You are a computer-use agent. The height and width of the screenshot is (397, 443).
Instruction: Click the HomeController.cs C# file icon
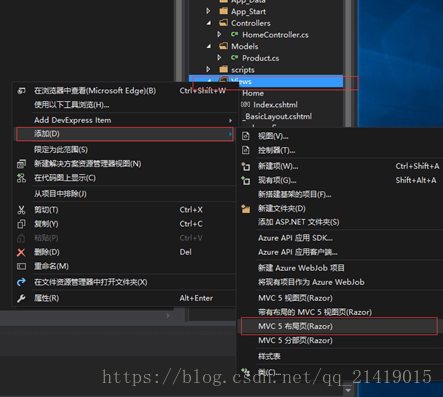(235, 34)
